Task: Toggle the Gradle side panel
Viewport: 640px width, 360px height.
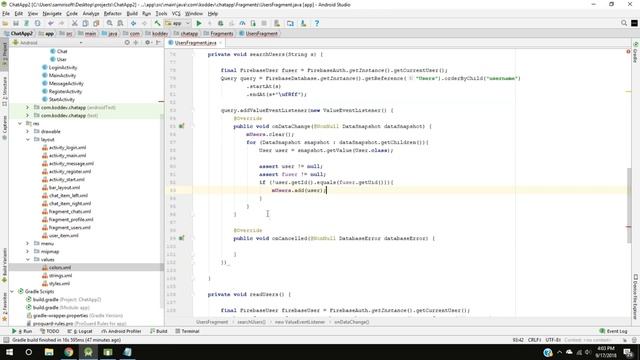Action: [x=636, y=52]
